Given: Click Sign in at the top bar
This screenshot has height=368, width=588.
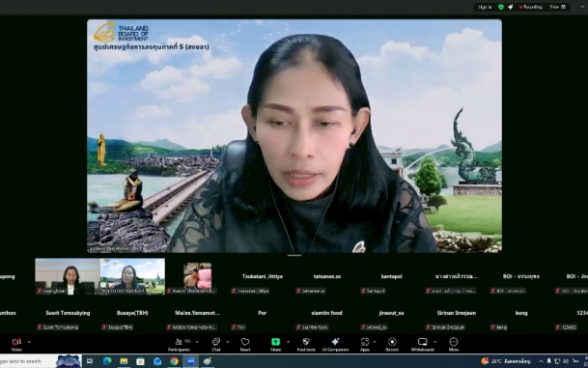Looking at the screenshot, I should tap(485, 7).
